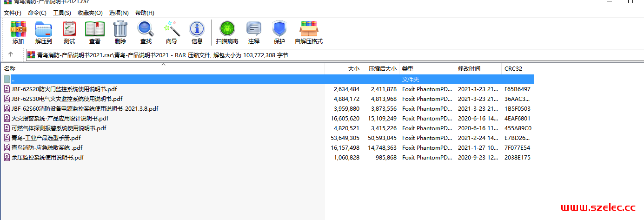Click the packed size value 15,109,249
Screen dimensions: 644x220
(x=382, y=118)
